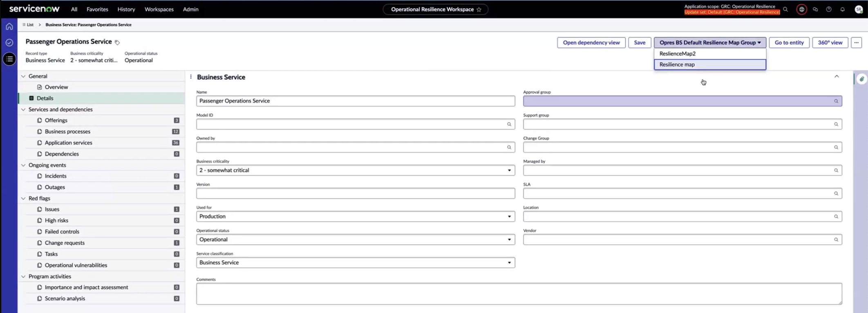This screenshot has height=313, width=868.
Task: Click the ServiceNow logo
Action: pos(34,9)
